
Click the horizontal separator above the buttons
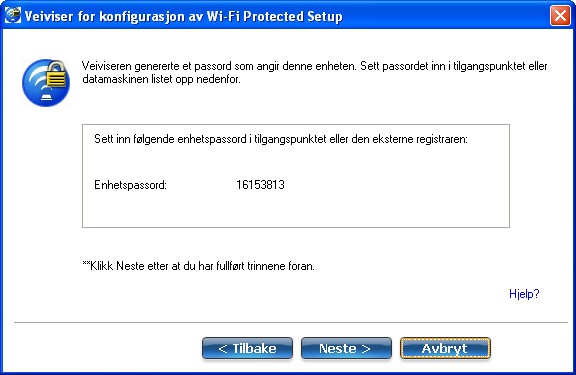click(x=291, y=322)
